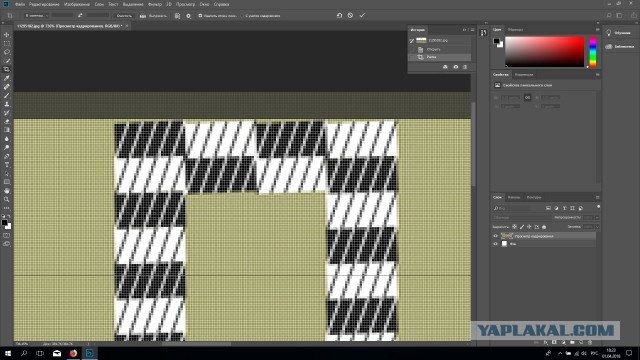The width and height of the screenshot is (640, 360).
Task: Open Layers panel menu
Action: point(598,198)
